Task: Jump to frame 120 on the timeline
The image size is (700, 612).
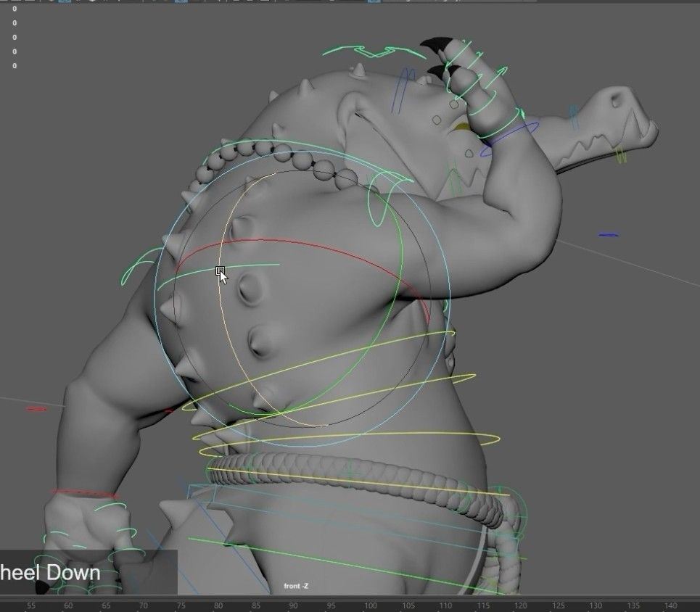Action: point(521,605)
